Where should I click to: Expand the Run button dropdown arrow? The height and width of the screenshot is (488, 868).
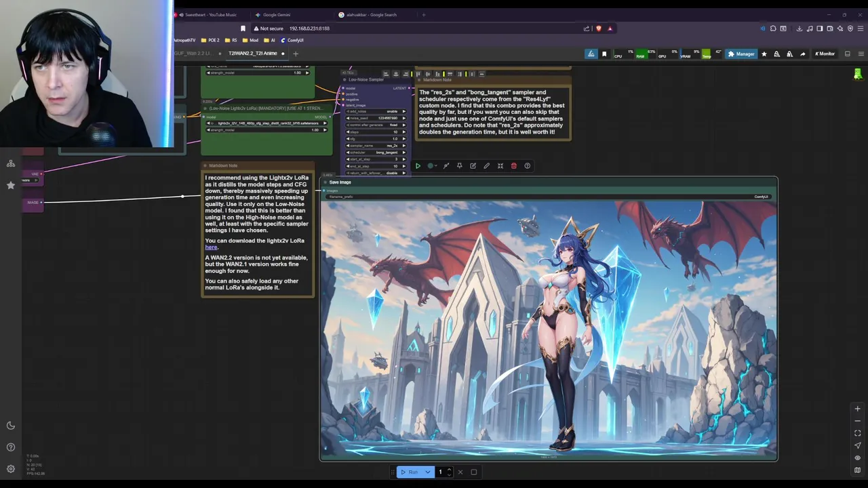tap(427, 472)
